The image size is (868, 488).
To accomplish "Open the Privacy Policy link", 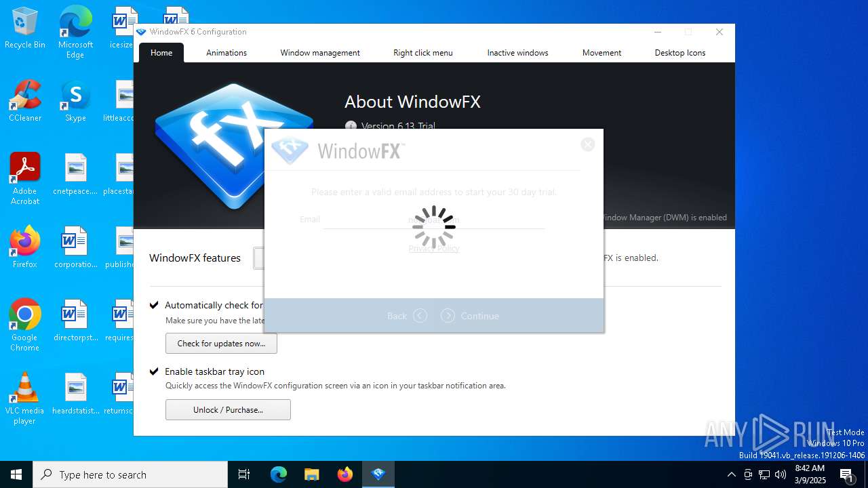I will tap(434, 249).
